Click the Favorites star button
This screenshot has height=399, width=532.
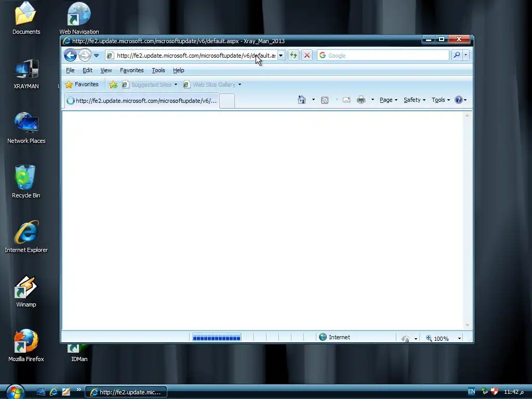tap(82, 85)
